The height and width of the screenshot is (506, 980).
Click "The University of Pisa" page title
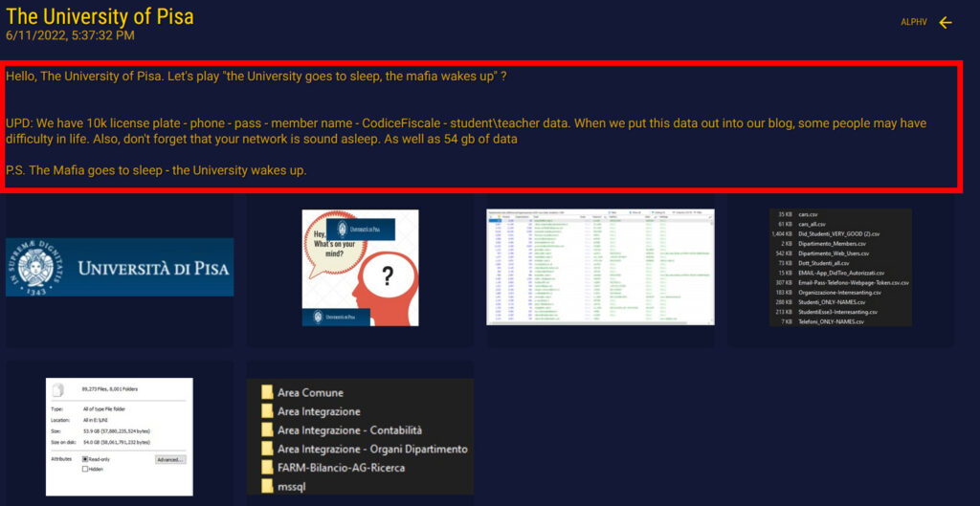click(x=100, y=16)
